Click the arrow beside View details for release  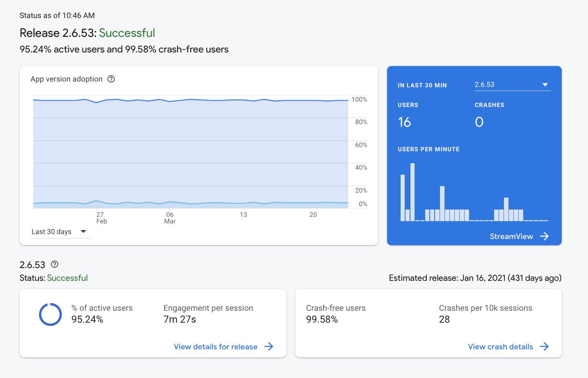click(x=269, y=346)
